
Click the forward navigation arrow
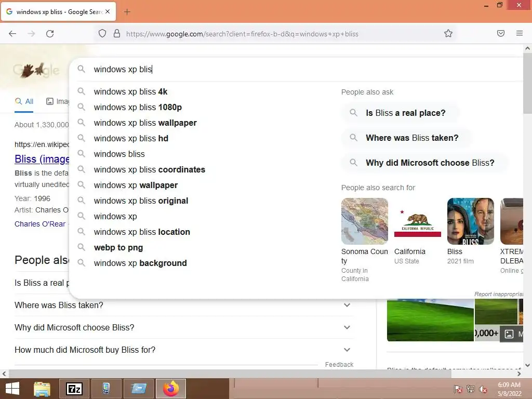[31, 34]
